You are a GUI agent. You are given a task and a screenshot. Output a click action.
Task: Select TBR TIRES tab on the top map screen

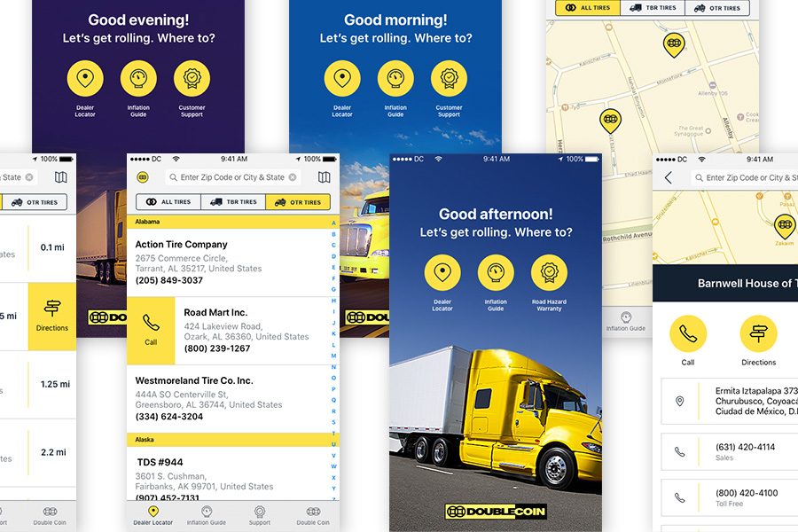pos(653,8)
